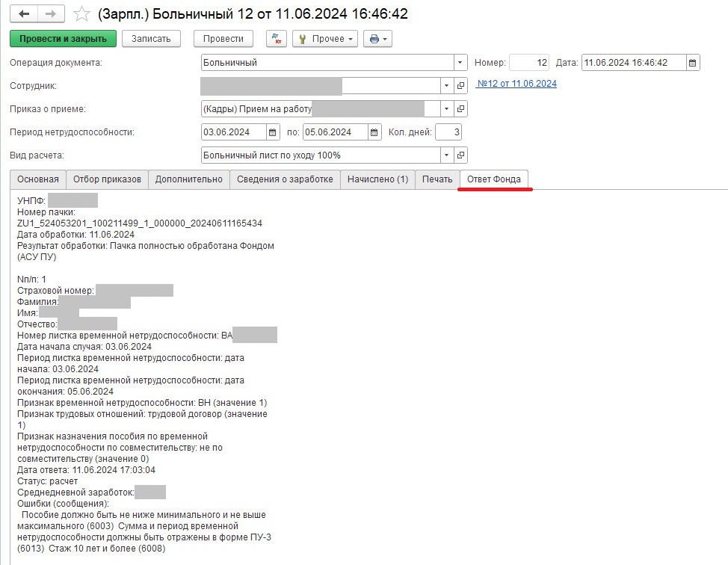Open the Вид расчета item via open icon
The height and width of the screenshot is (565, 728).
461,155
